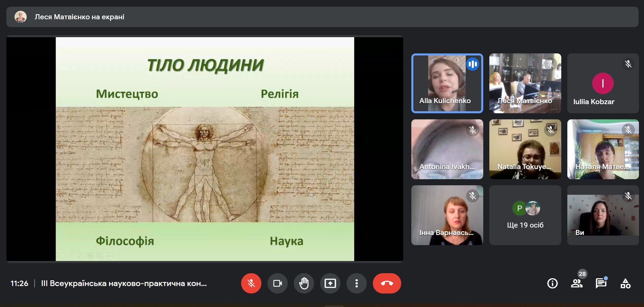Open the chat messages panel
Screen dimensions: 644x307
[601, 283]
